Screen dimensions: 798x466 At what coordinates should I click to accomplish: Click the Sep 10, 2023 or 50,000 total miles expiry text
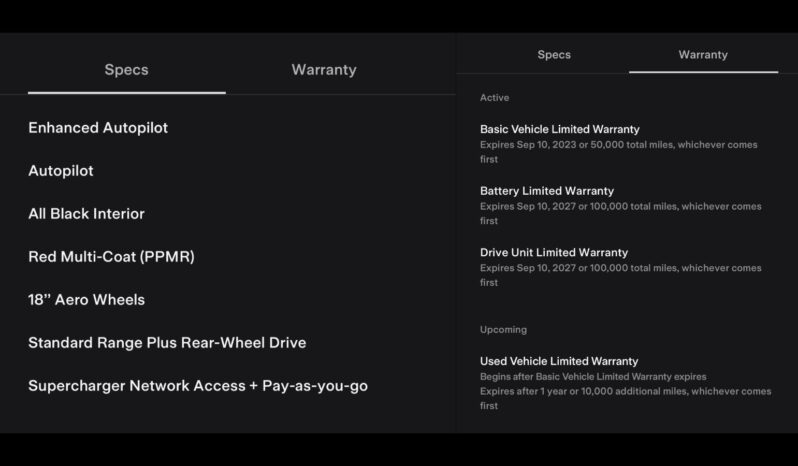point(618,152)
